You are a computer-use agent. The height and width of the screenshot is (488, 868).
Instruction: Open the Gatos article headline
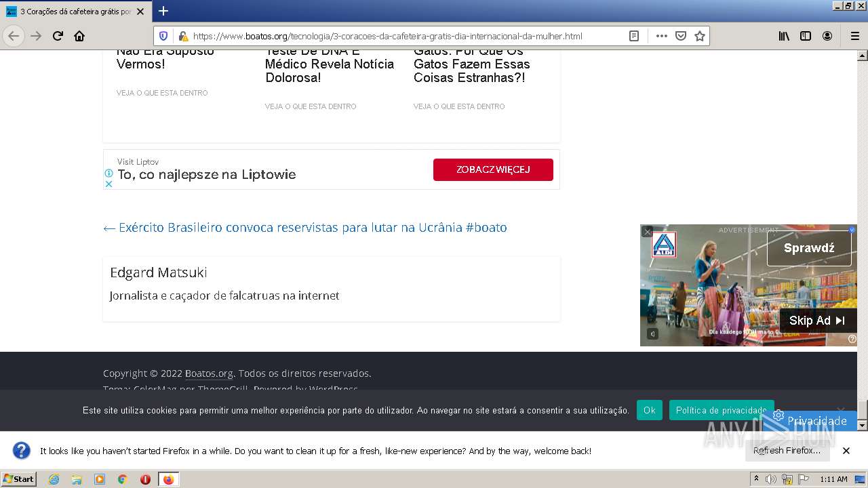point(472,65)
